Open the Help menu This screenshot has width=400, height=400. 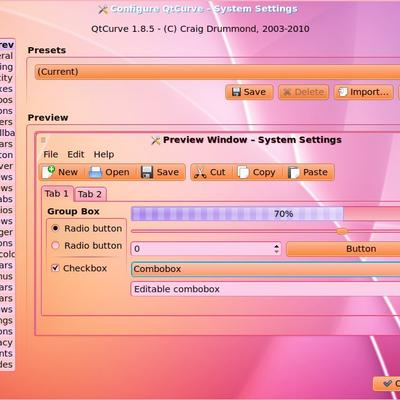coord(104,154)
